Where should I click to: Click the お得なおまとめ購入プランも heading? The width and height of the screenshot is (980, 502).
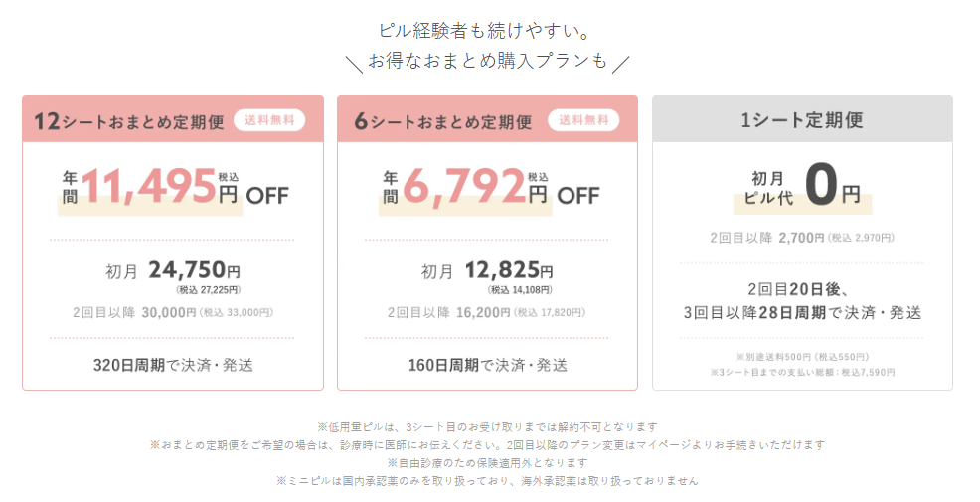click(x=487, y=62)
